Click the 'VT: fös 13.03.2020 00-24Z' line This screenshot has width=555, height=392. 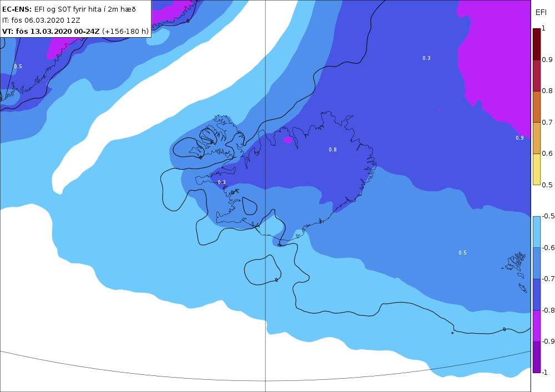pyautogui.click(x=75, y=32)
